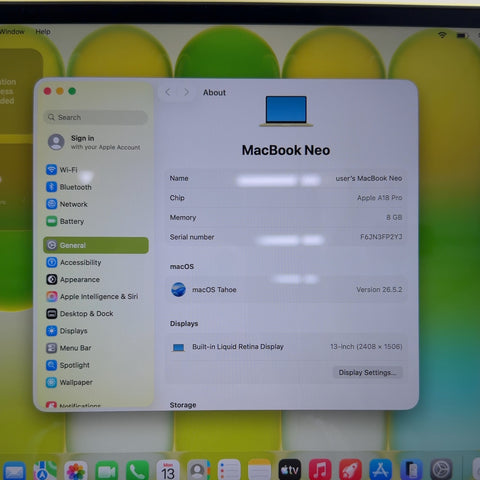The width and height of the screenshot is (480, 480).
Task: Open Photos from the Dock
Action: click(x=76, y=471)
